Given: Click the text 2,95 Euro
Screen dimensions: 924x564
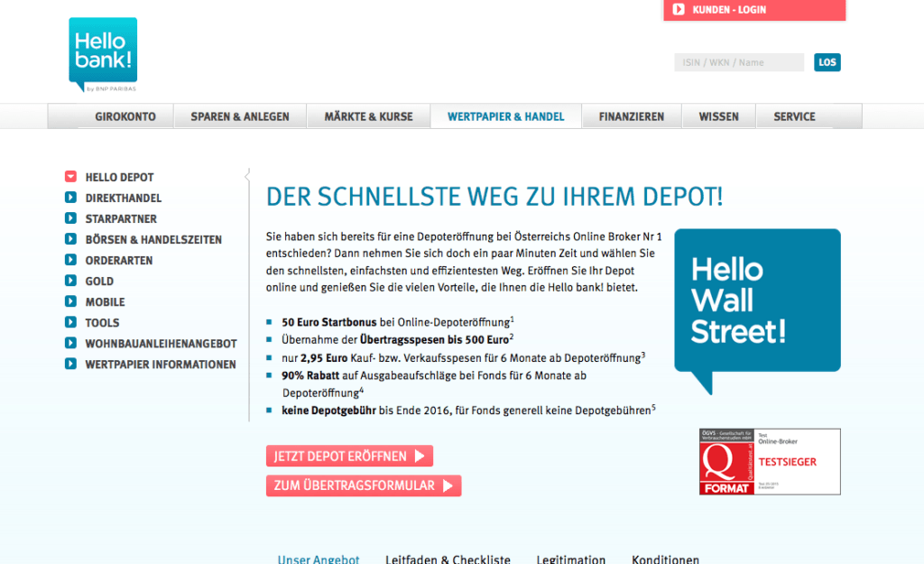Looking at the screenshot, I should [324, 357].
